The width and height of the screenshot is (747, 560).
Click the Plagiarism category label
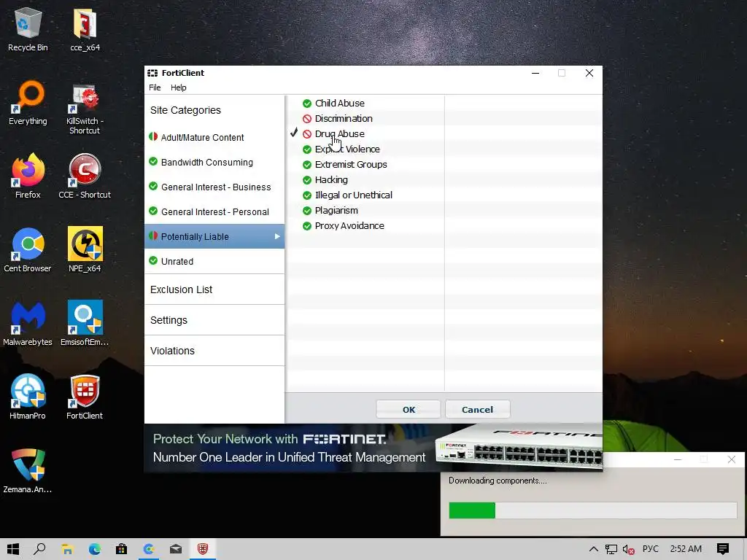coord(336,211)
